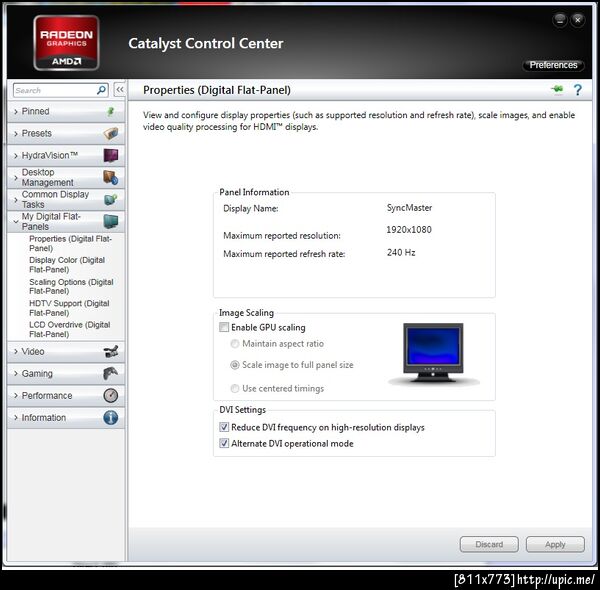Select Scale image to full panel size
Viewport: 600px width, 590px height.
point(235,365)
